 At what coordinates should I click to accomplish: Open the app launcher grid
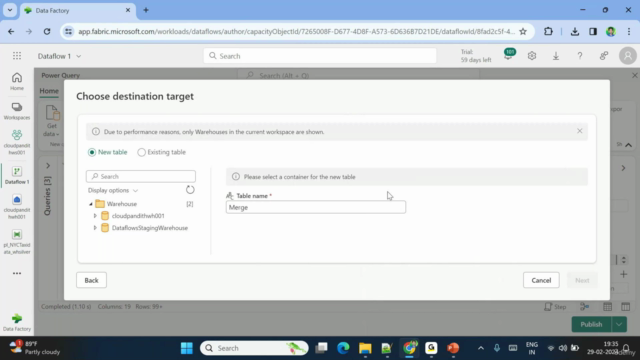tap(17, 56)
